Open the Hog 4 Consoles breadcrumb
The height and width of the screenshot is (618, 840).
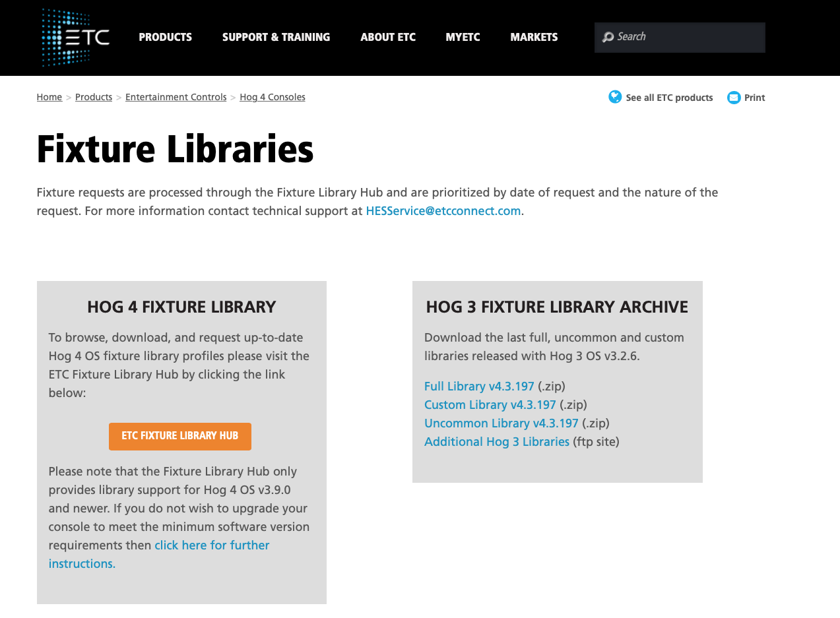pyautogui.click(x=272, y=97)
